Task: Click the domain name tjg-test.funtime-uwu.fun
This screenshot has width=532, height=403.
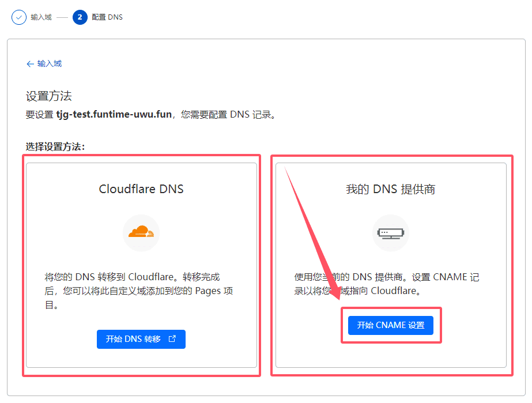Action: pyautogui.click(x=114, y=114)
